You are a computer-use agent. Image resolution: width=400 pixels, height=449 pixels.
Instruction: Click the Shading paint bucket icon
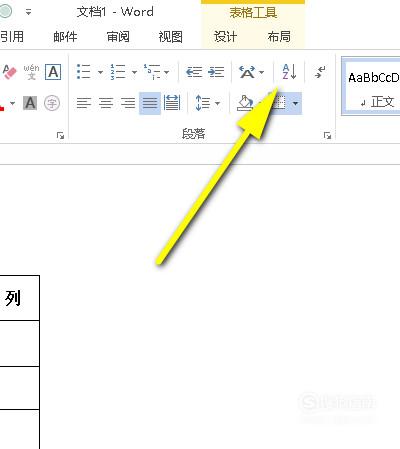click(245, 103)
